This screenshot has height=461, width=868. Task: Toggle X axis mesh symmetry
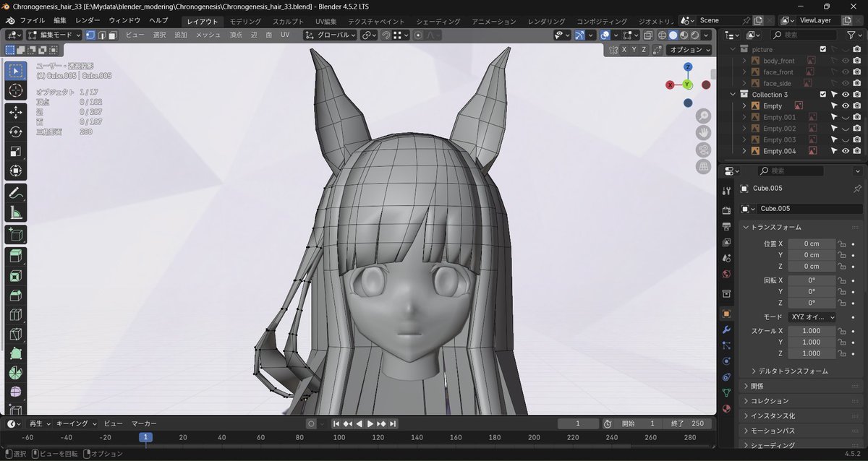click(x=624, y=50)
